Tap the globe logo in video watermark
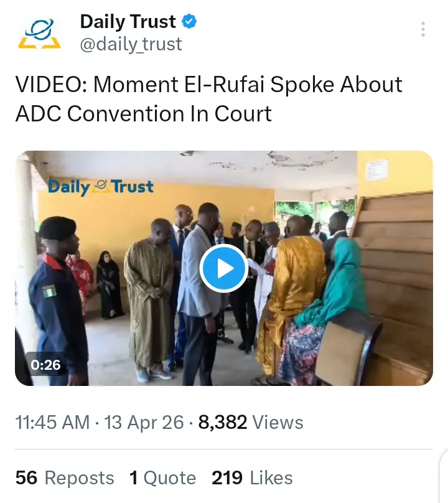 tap(100, 187)
